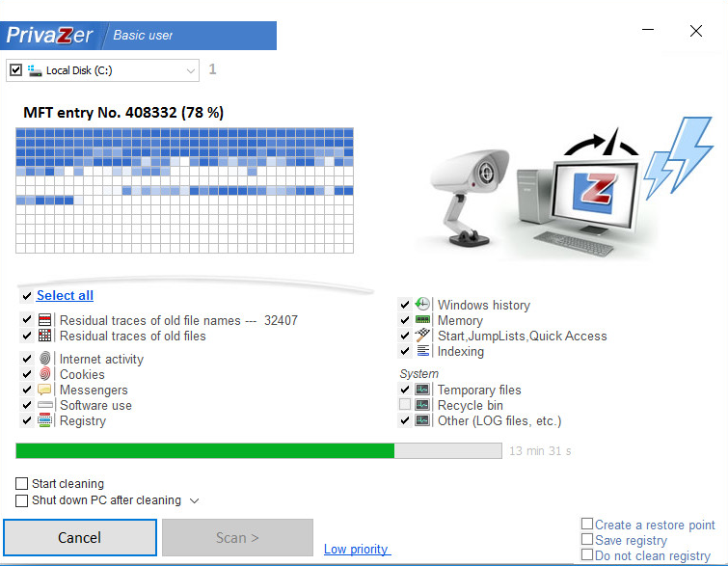728x566 pixels.
Task: Click the Residual traces of old files grid icon
Action: click(x=44, y=336)
